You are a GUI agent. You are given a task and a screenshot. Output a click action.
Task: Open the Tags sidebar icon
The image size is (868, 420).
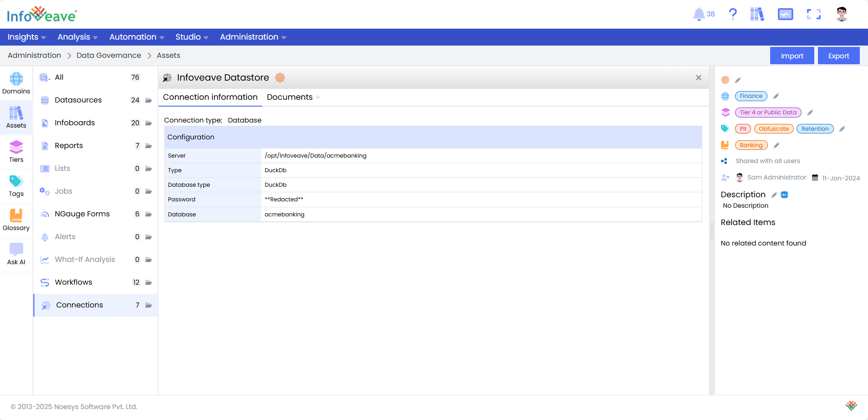coord(16,186)
